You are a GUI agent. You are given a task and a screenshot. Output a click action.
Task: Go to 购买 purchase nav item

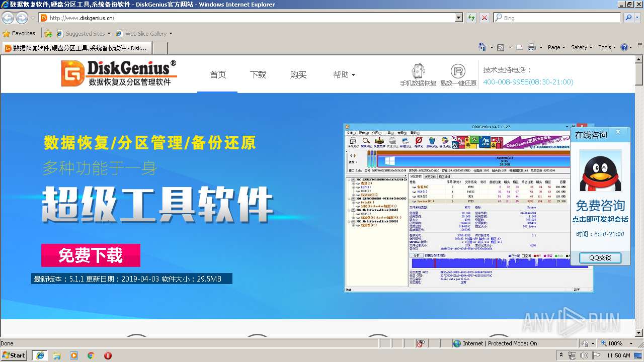pyautogui.click(x=298, y=74)
